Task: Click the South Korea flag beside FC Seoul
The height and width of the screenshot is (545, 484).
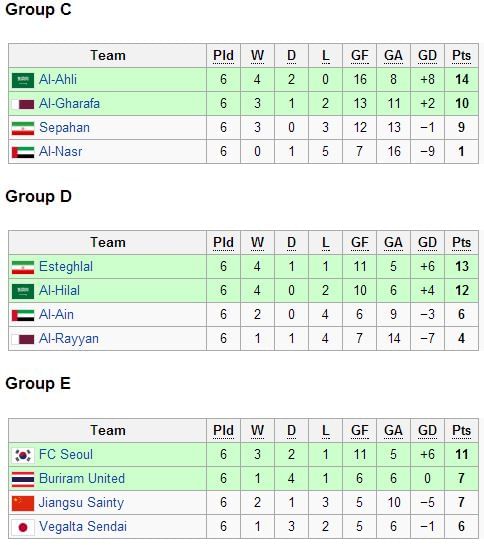Action: pyautogui.click(x=23, y=455)
